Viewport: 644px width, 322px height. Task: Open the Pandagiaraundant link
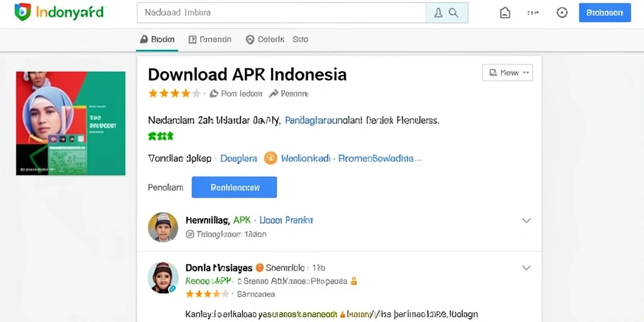click(324, 121)
